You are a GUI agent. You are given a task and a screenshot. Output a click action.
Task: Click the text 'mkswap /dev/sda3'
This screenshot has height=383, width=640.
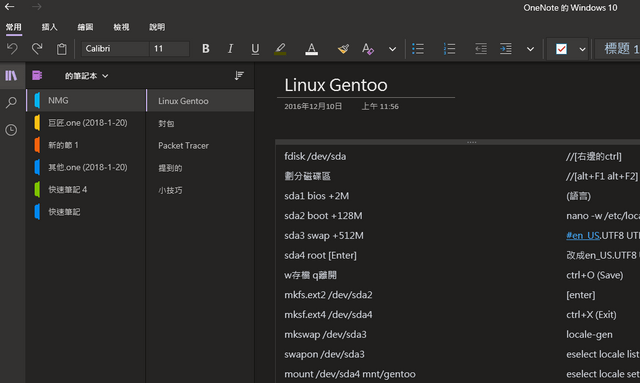click(x=325, y=334)
